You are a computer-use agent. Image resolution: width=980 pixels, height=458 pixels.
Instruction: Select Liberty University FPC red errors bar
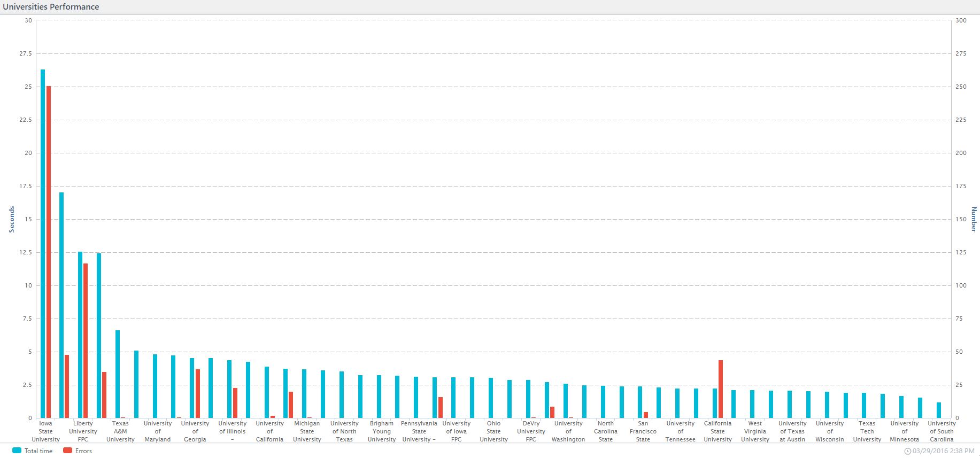point(86,340)
